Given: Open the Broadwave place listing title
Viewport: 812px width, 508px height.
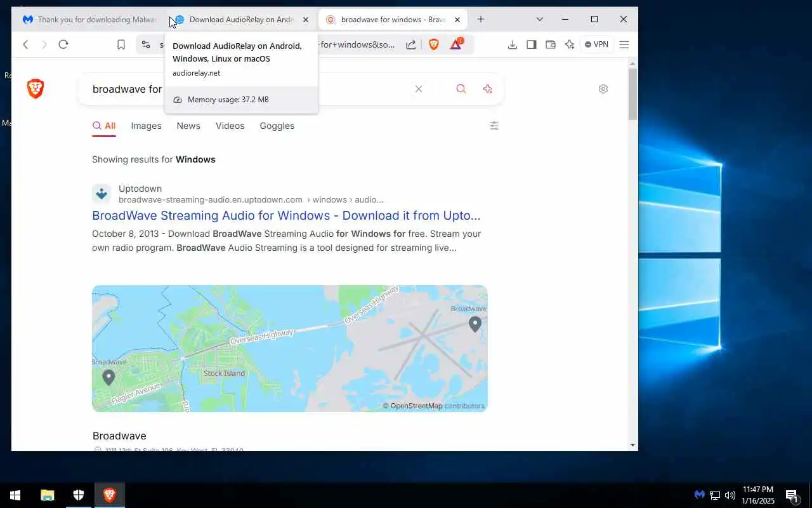Looking at the screenshot, I should [x=119, y=436].
